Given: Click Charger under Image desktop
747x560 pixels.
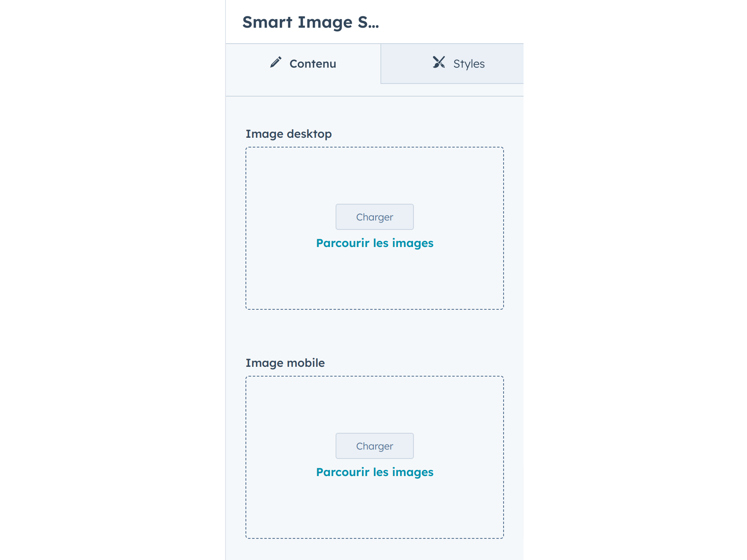Looking at the screenshot, I should point(374,217).
